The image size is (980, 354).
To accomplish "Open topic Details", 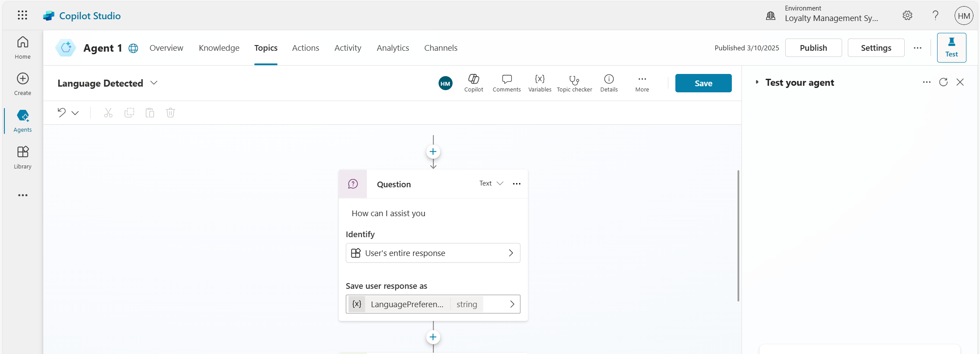I will click(x=609, y=83).
